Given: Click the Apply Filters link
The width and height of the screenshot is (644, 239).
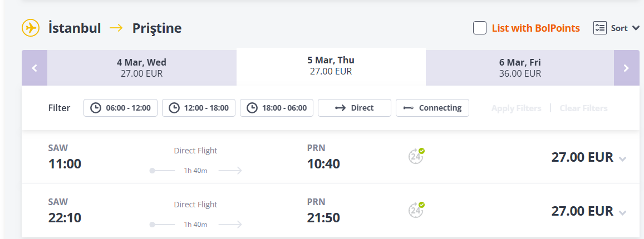Looking at the screenshot, I should (516, 108).
